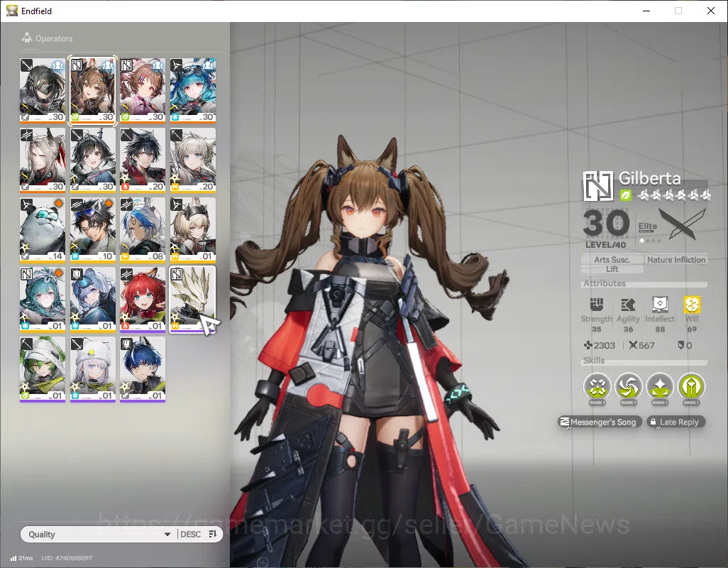This screenshot has height=568, width=728.
Task: Choose the grey-blue haired operator level 01
Action: tap(93, 299)
